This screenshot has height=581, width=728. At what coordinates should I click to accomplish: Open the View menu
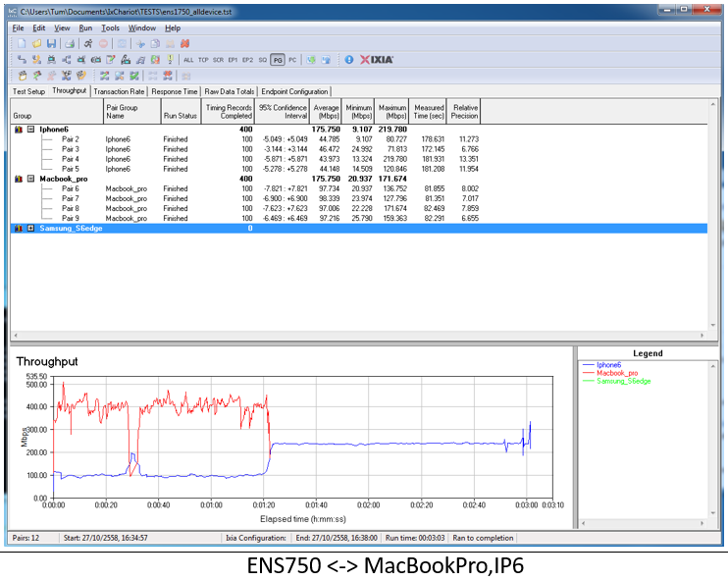[62, 28]
